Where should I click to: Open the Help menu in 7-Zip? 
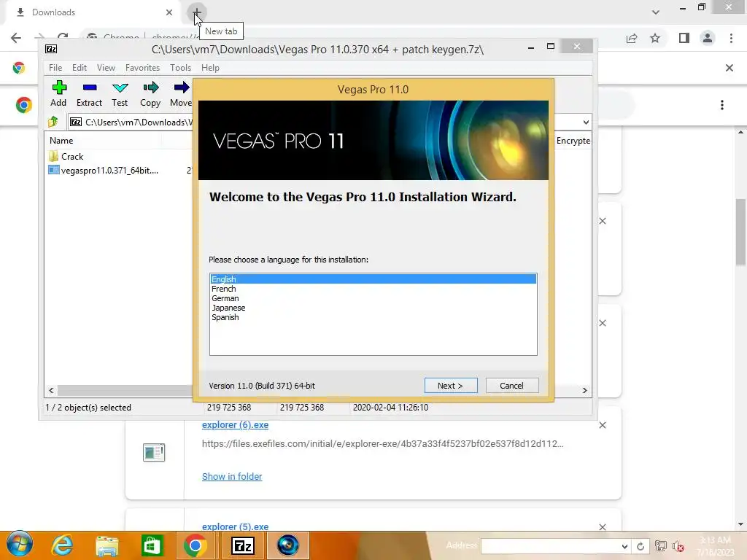coord(210,68)
